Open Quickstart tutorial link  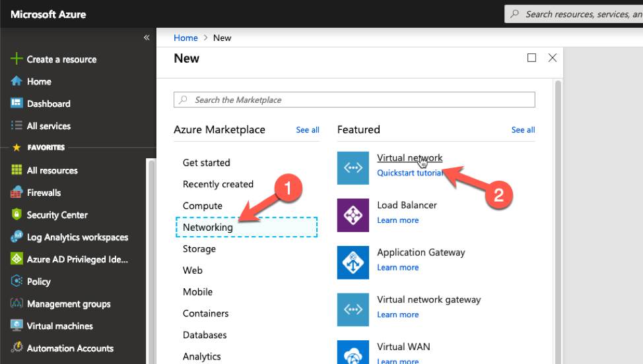coord(410,173)
